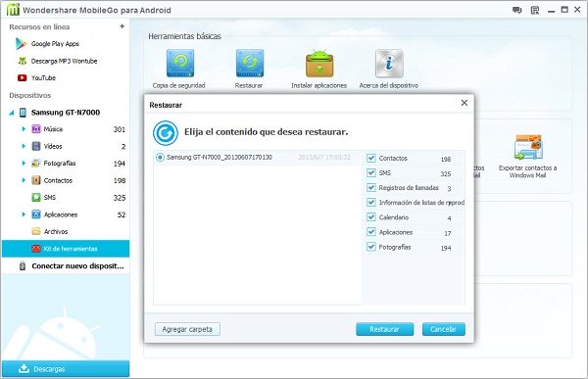Open the title bar menu list icon
This screenshot has width=588, height=379.
535,10
